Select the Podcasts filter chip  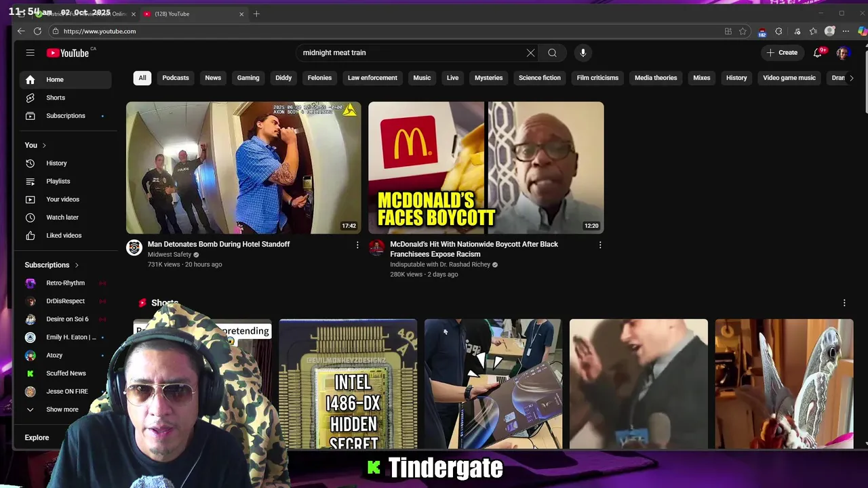(x=176, y=78)
